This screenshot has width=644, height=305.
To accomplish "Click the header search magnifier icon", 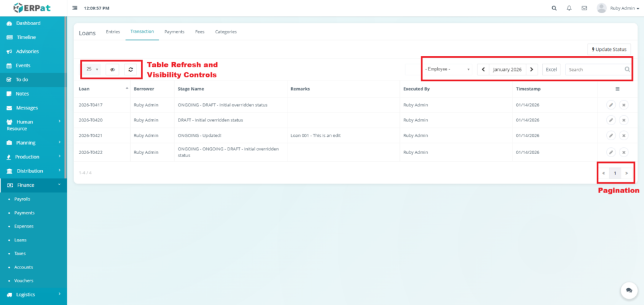I will pyautogui.click(x=554, y=8).
